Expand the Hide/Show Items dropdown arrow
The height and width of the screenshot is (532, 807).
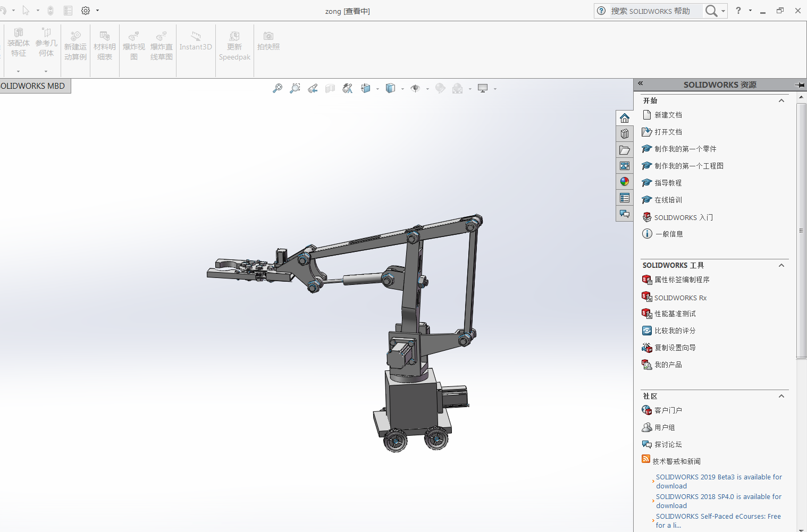(x=427, y=89)
